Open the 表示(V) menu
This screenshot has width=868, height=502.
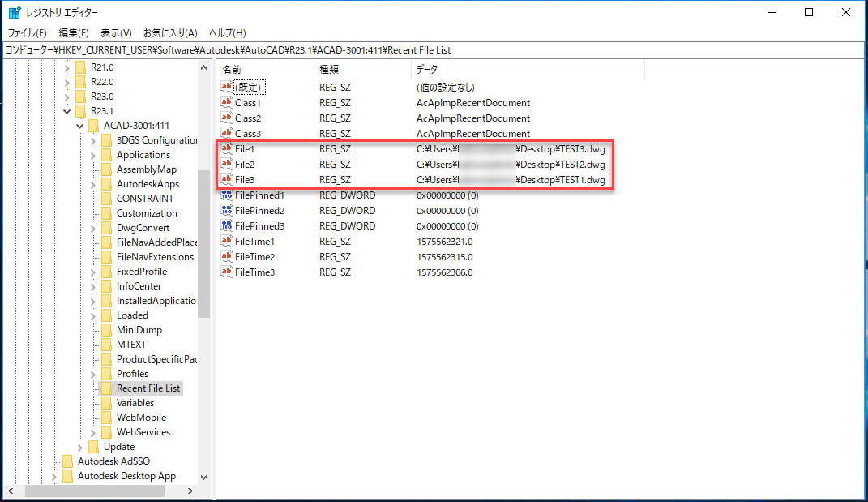point(116,32)
